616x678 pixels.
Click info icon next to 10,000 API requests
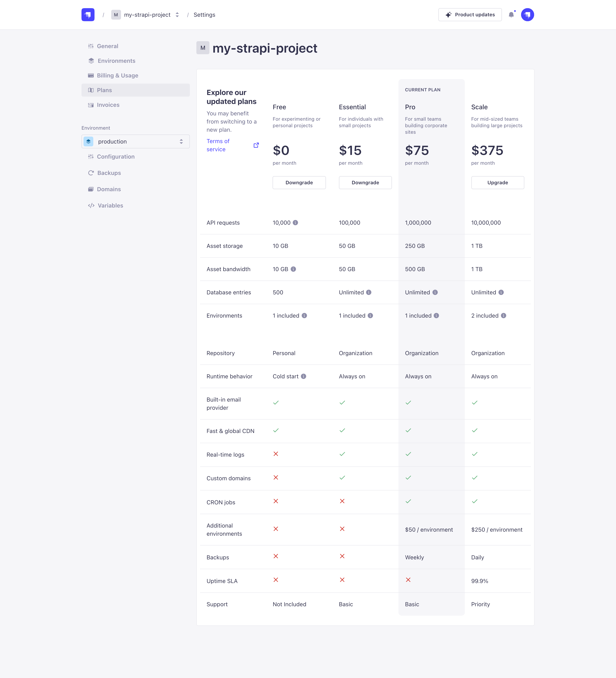tap(295, 223)
